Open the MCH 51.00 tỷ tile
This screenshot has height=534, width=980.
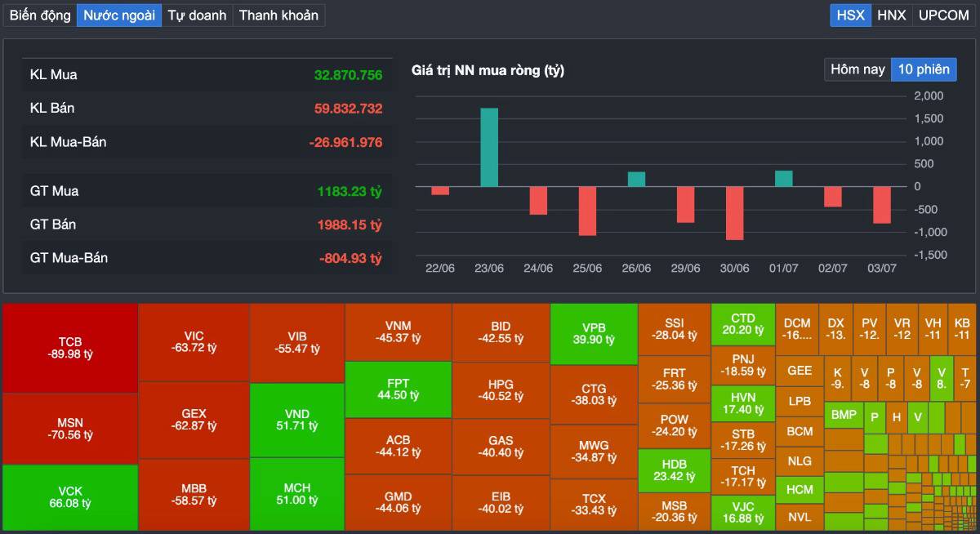[297, 495]
